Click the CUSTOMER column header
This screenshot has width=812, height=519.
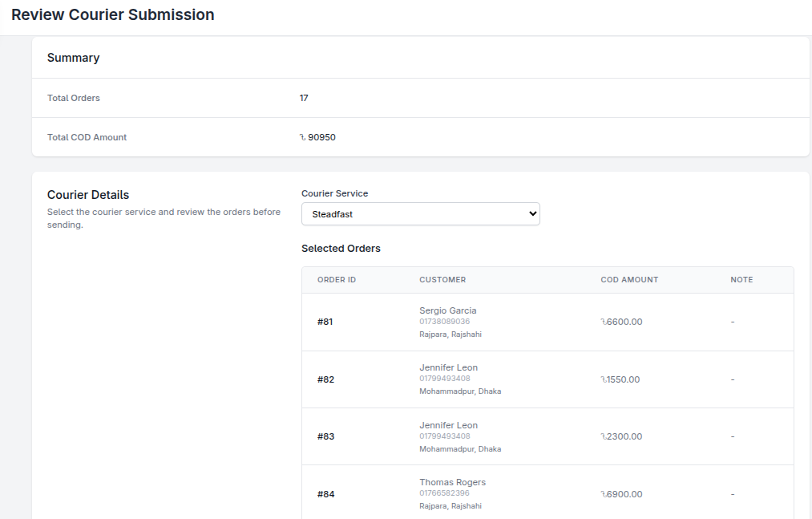pos(442,280)
